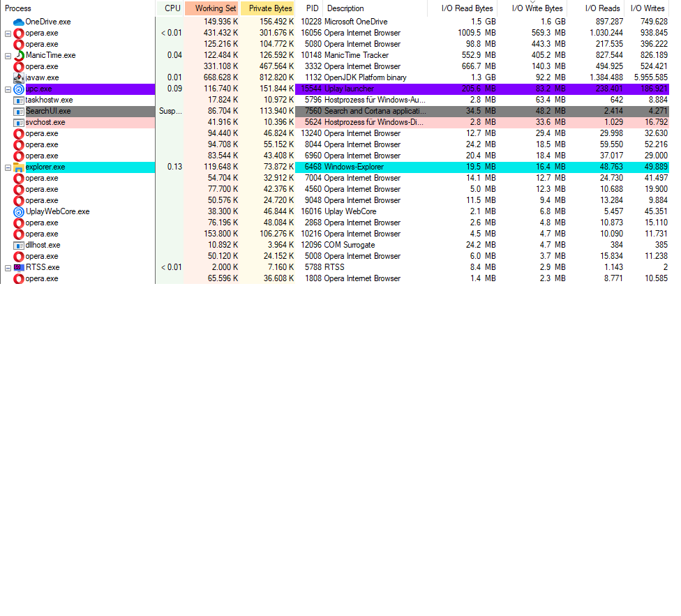Click the ManicTime.exe clock icon
This screenshot has height=616, width=681.
(x=19, y=55)
